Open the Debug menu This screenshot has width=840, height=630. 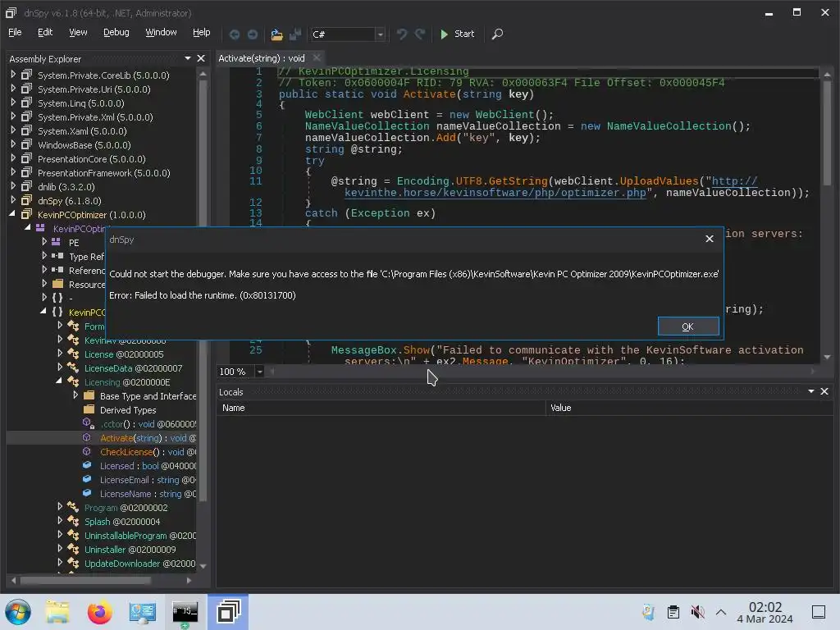116,33
